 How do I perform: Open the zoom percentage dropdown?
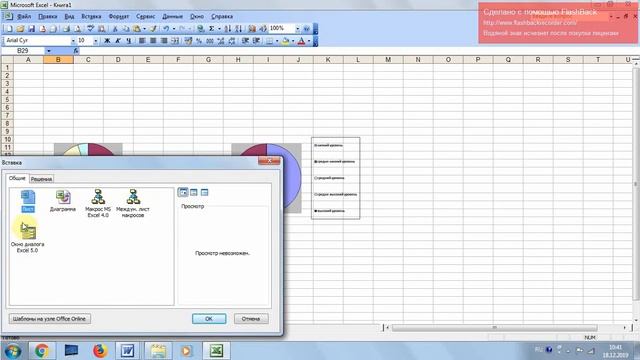point(298,29)
